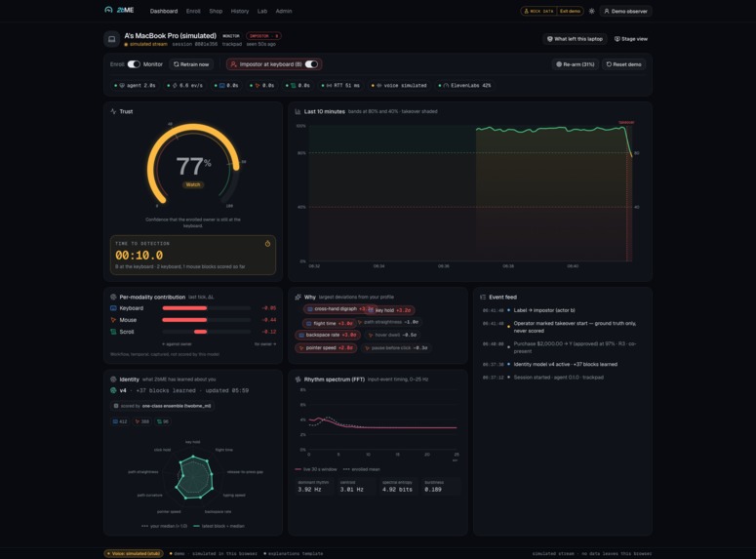
Task: Click the voice simulated status chip
Action: click(399, 86)
